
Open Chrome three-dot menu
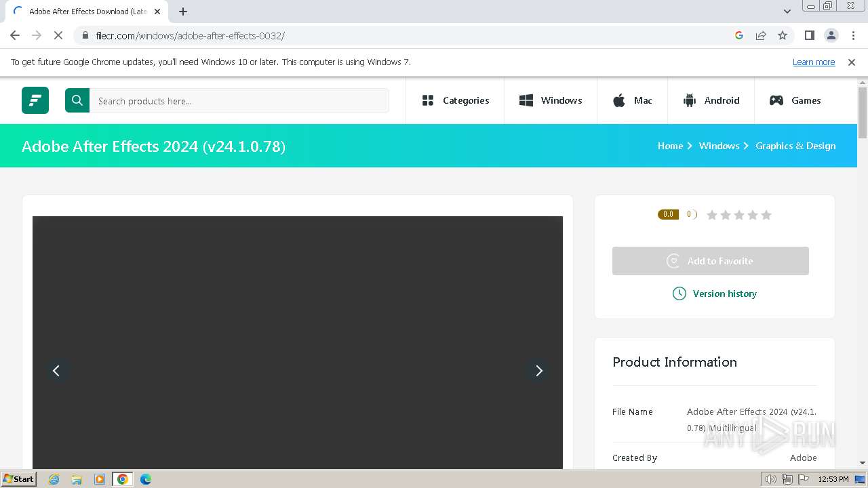[x=853, y=35]
